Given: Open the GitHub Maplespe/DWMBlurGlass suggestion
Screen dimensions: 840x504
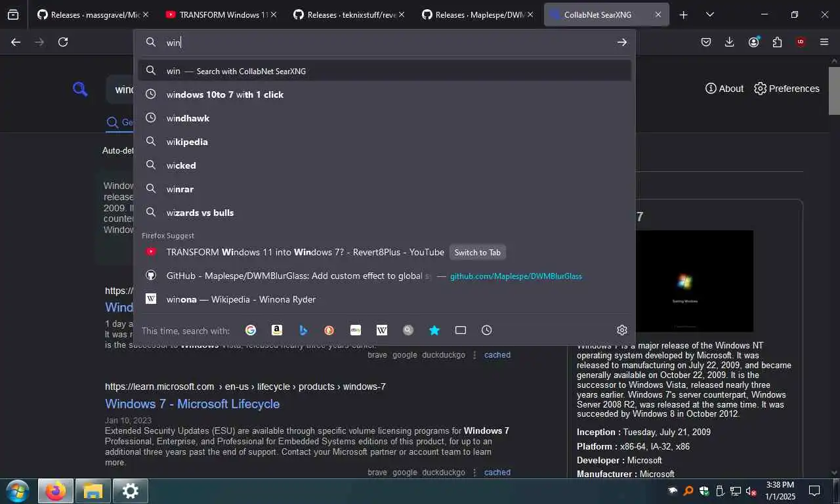Looking at the screenshot, I should coord(385,276).
